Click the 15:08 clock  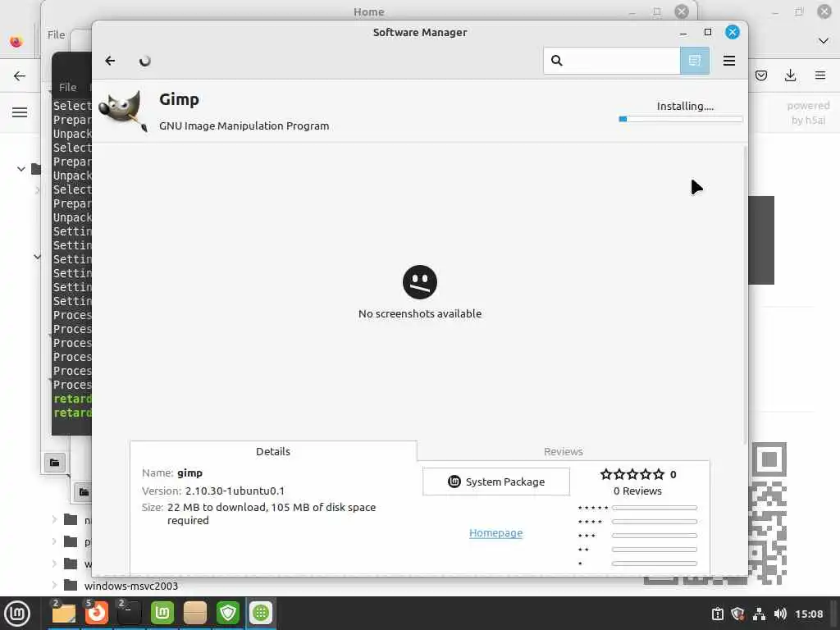(x=809, y=614)
